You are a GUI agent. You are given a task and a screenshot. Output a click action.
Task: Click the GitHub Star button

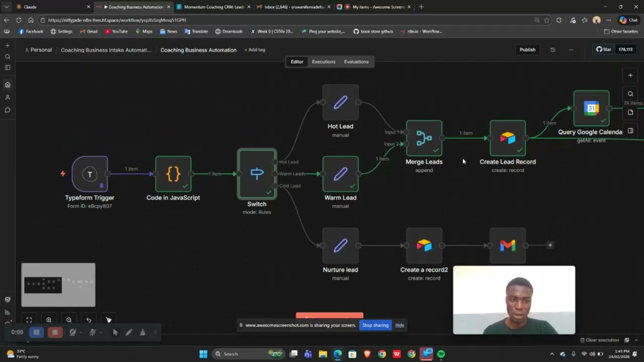coord(604,50)
